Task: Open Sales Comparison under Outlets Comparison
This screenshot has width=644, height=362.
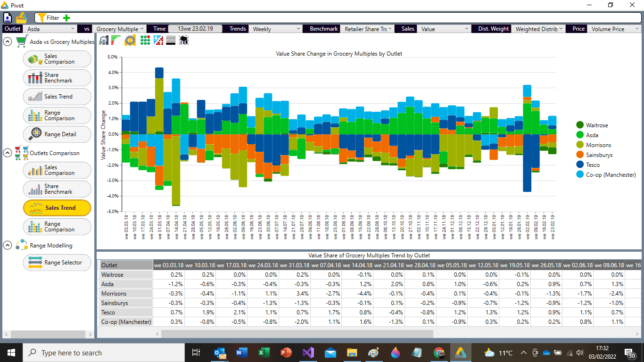Action: coord(57,170)
